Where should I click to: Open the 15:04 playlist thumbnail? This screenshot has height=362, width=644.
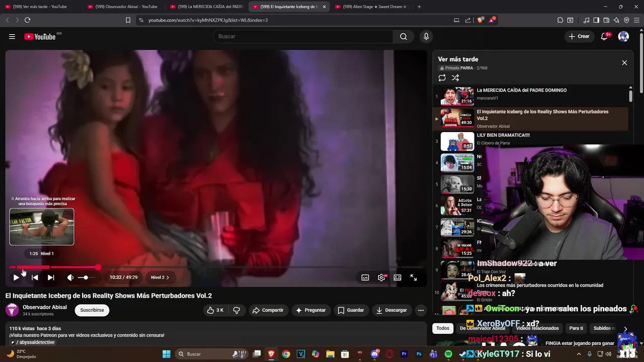(457, 162)
